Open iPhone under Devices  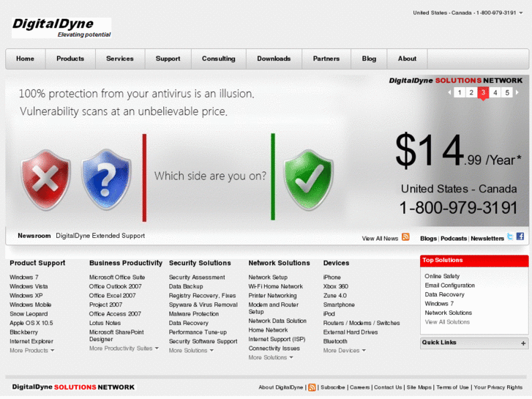pos(331,277)
